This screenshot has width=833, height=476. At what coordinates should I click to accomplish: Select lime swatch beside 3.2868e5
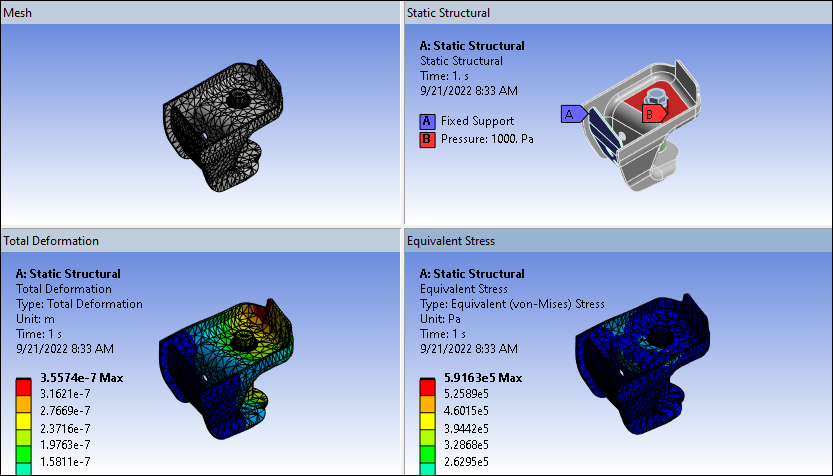tap(427, 438)
